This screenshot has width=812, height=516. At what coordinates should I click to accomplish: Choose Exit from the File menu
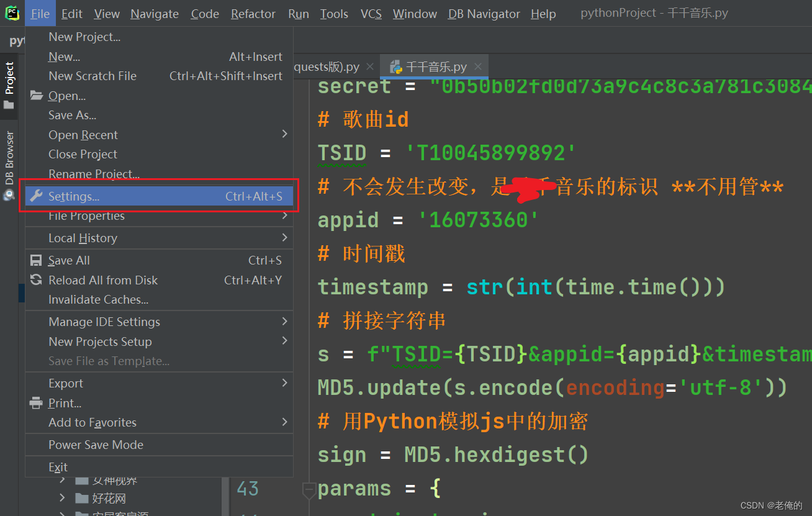click(x=160, y=467)
